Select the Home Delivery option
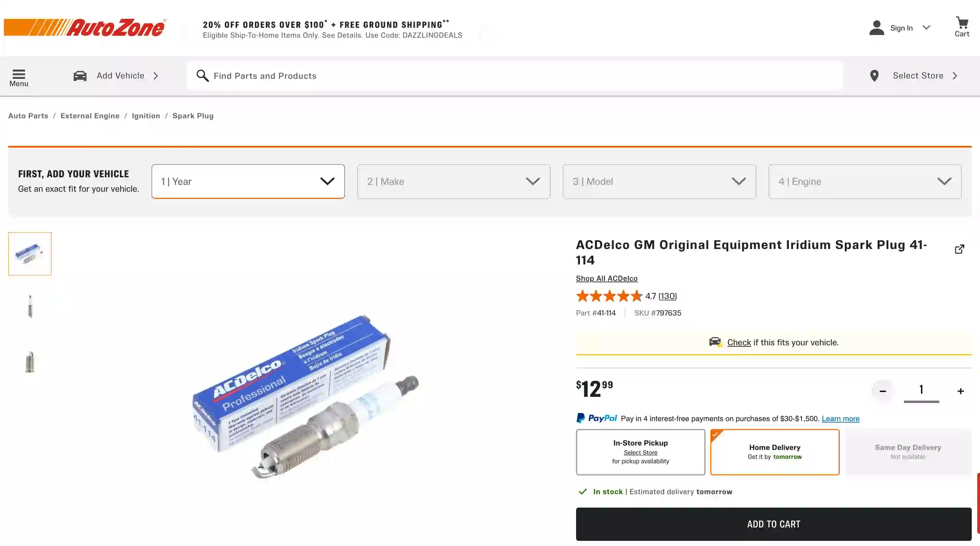Viewport: 980px width, 546px height. [774, 452]
